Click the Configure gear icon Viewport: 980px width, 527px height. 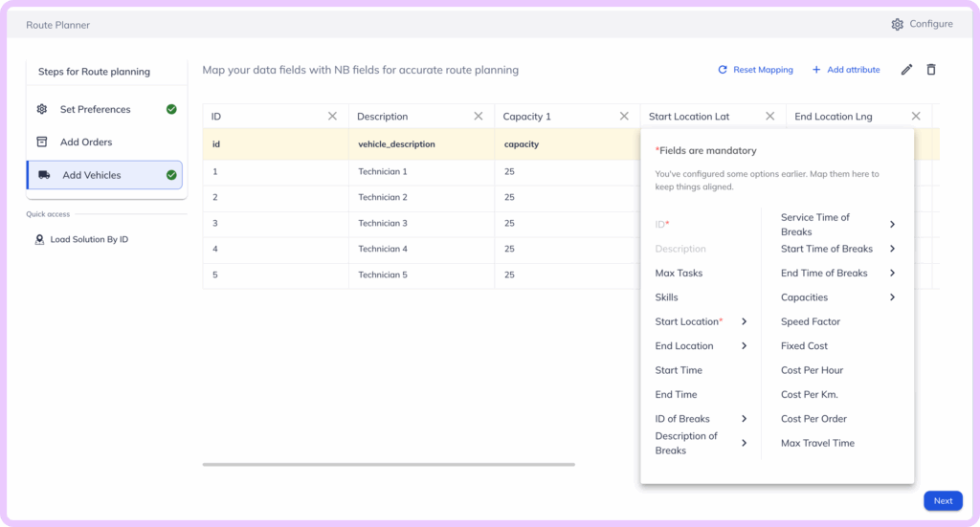897,24
